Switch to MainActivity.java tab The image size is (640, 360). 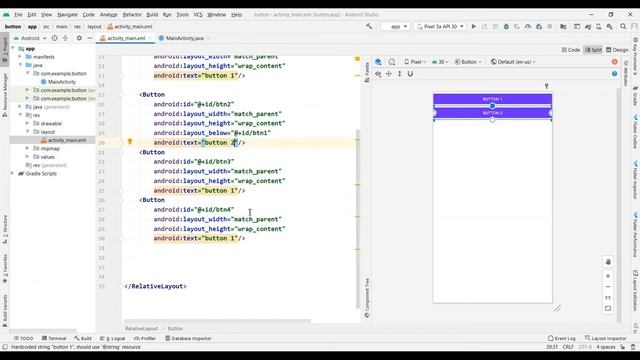[x=184, y=38]
